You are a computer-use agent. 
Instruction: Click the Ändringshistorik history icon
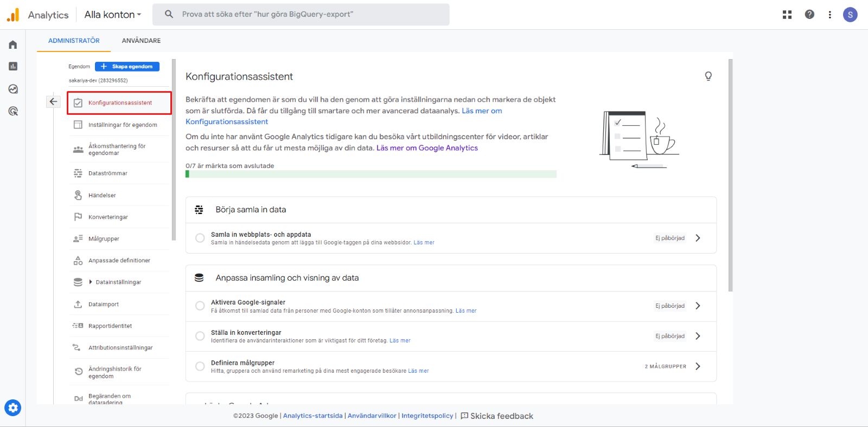click(x=78, y=372)
